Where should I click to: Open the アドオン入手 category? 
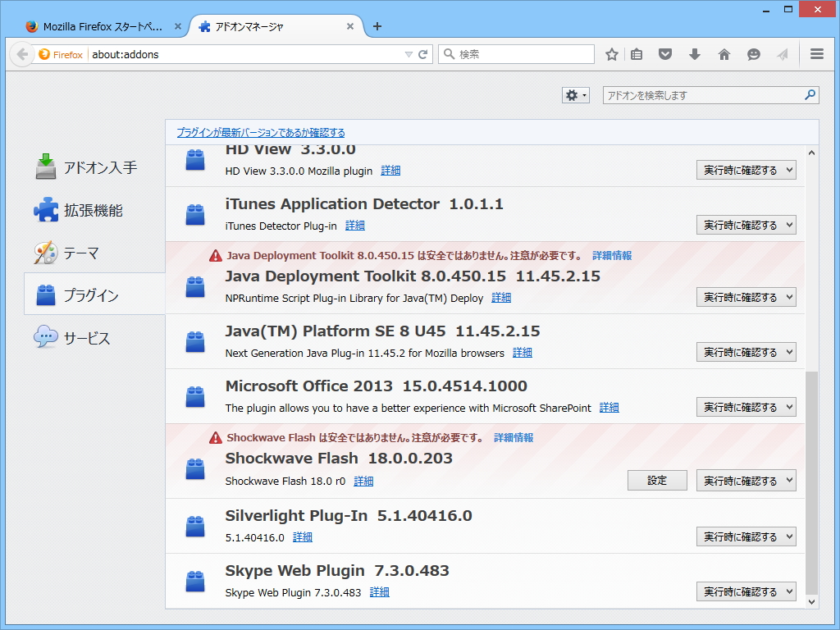[94, 167]
